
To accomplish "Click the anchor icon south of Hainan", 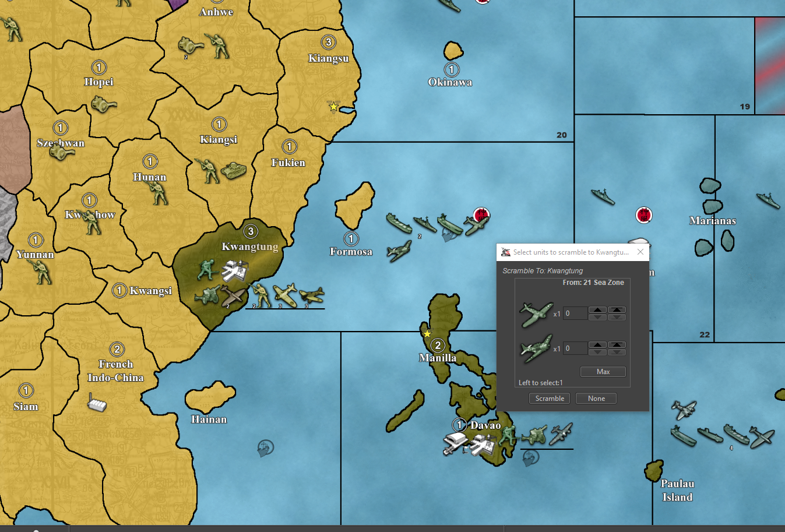I will 265,448.
